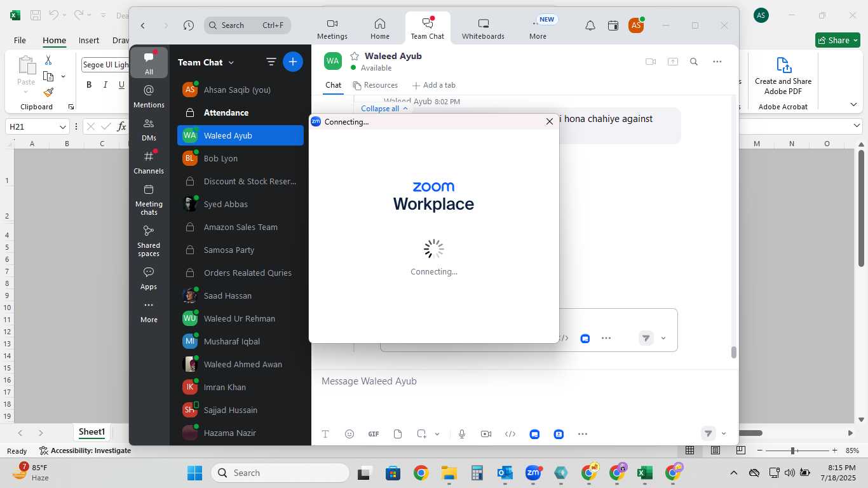868x488 pixels.
Task: Open More in Zoom left sidebar
Action: (x=149, y=312)
